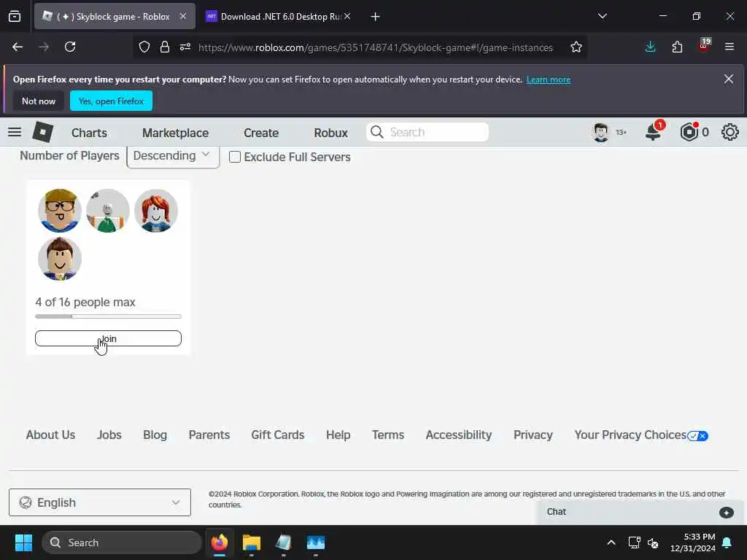
Task: Open the Gift Cards footer link
Action: pos(278,435)
